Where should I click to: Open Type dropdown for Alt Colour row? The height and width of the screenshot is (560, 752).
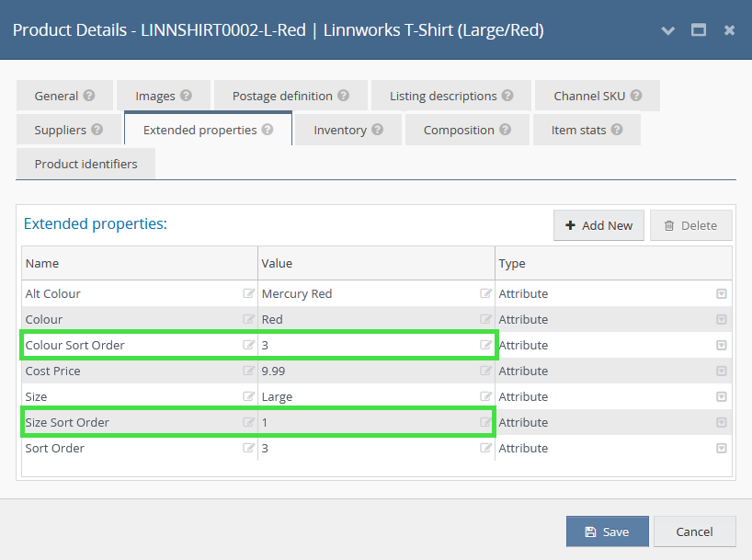click(x=722, y=293)
